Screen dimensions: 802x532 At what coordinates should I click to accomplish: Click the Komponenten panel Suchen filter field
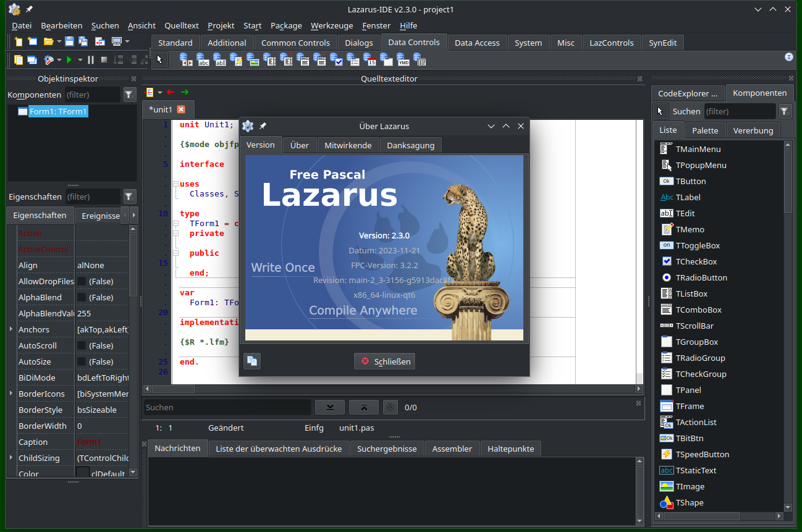pyautogui.click(x=740, y=111)
